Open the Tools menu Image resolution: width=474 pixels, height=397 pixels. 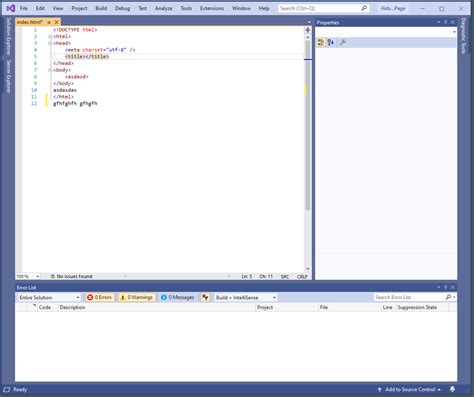186,8
